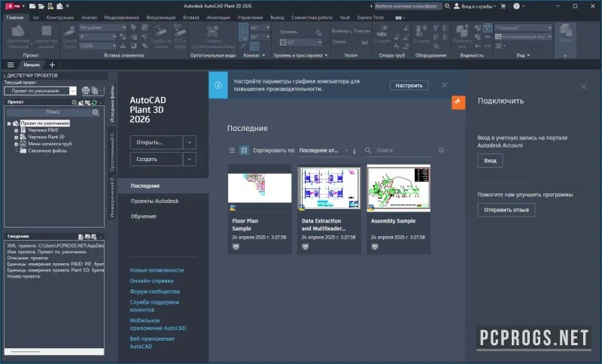
Task: Open the Express Tools ribbon tab
Action: click(x=370, y=17)
